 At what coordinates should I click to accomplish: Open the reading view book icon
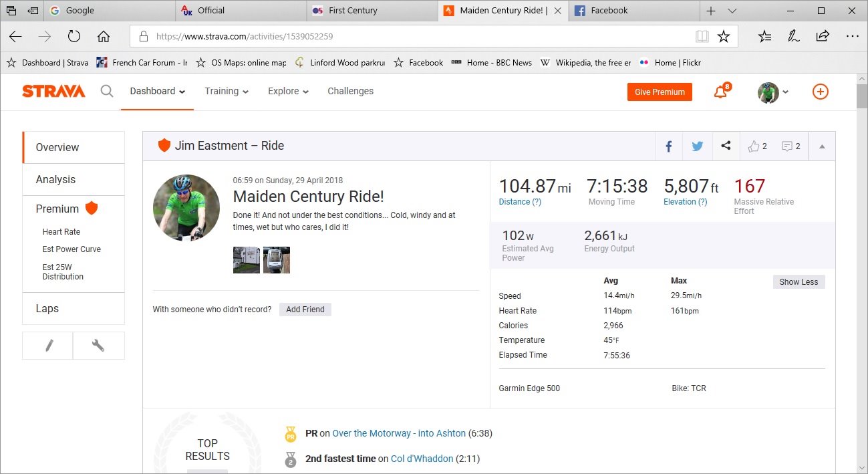click(x=702, y=37)
